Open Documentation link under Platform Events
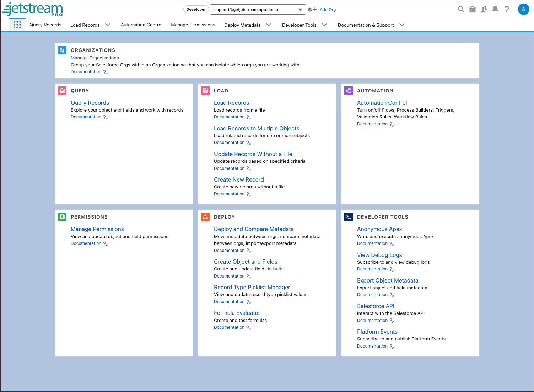This screenshot has width=534, height=392. click(372, 346)
